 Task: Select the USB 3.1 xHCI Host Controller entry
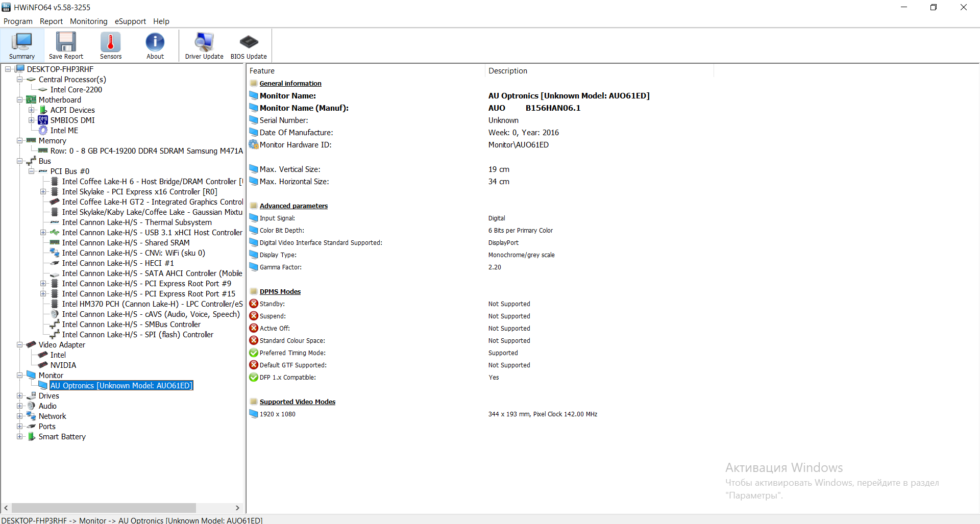tap(152, 233)
